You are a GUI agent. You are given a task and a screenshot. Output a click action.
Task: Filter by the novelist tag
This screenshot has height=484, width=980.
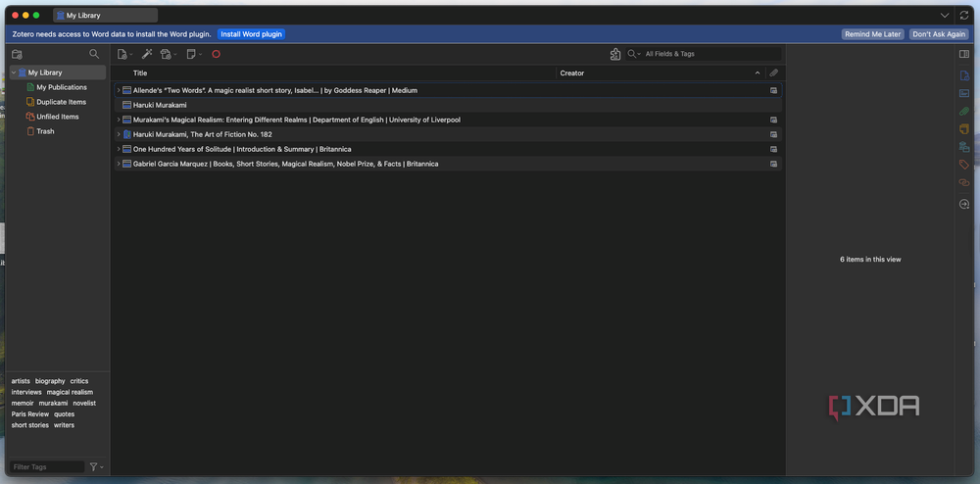[x=84, y=404]
